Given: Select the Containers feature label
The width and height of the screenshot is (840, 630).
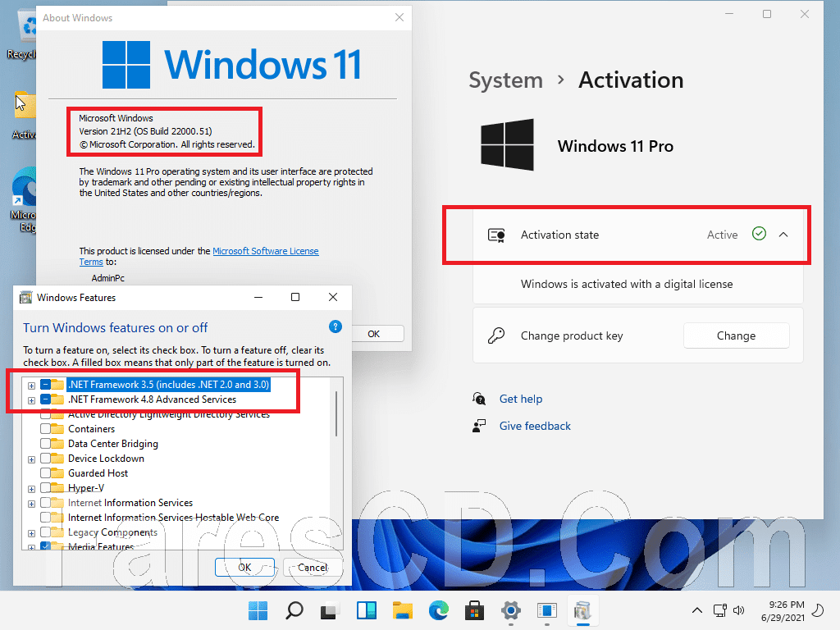Looking at the screenshot, I should (92, 429).
